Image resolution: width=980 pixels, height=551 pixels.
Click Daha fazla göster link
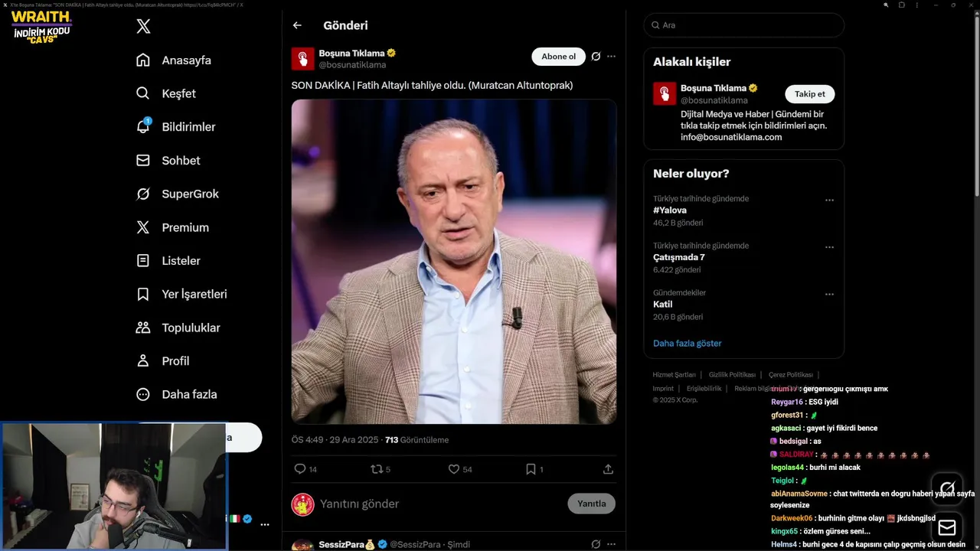pyautogui.click(x=687, y=344)
